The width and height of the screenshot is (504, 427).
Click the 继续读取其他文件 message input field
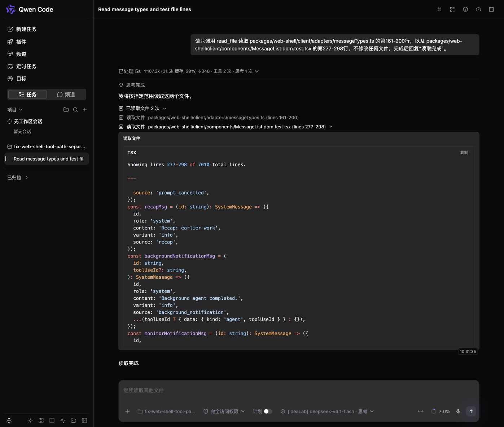coord(299,391)
